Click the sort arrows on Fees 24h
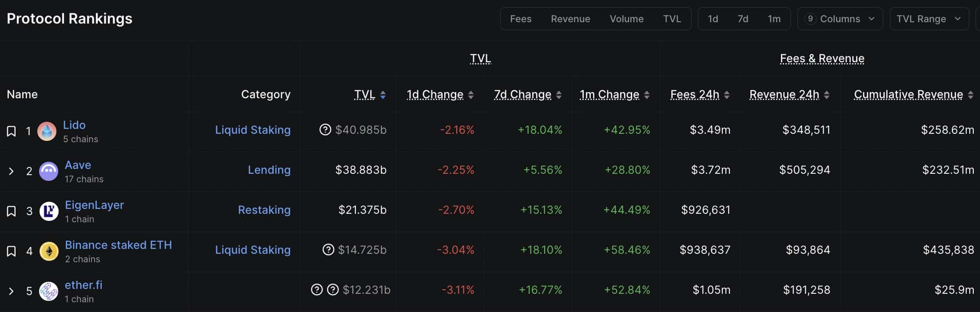The image size is (980, 312). (x=727, y=94)
